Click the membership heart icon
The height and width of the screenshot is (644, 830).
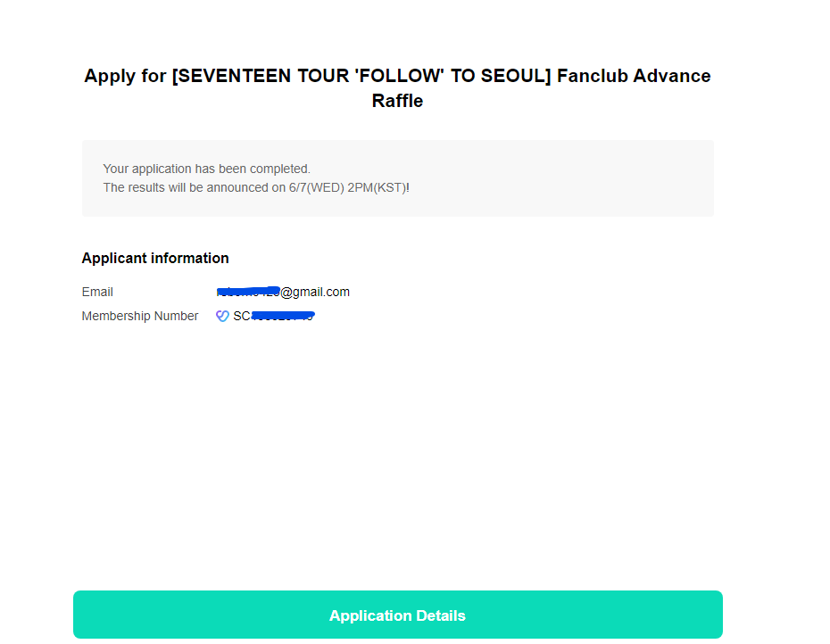(x=222, y=316)
